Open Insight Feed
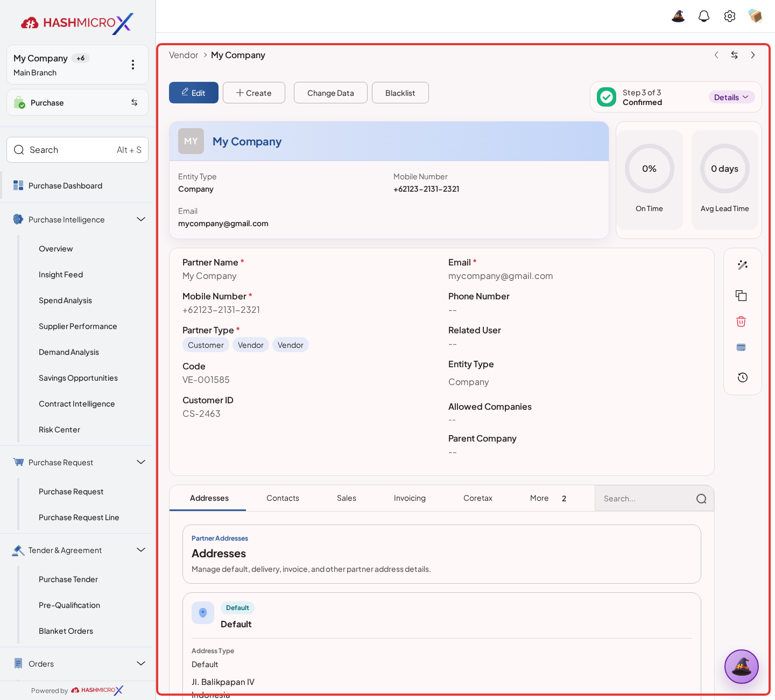This screenshot has height=700, width=775. (x=61, y=275)
